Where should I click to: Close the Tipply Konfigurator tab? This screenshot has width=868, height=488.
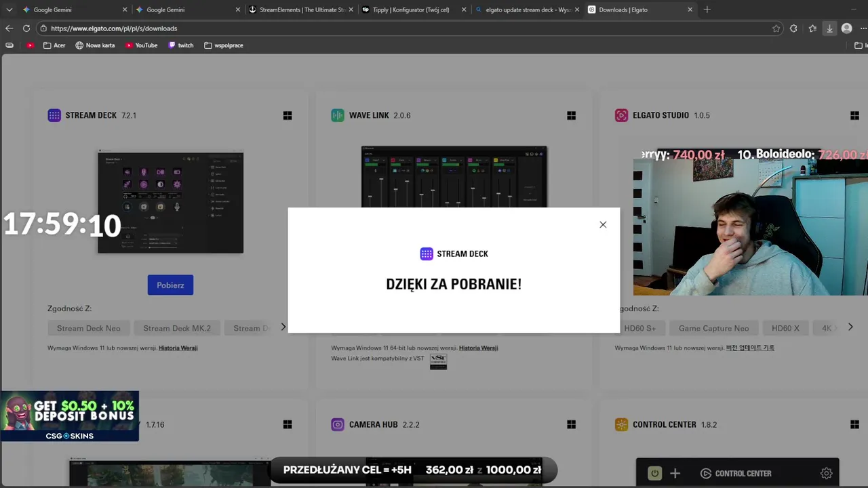coord(464,9)
